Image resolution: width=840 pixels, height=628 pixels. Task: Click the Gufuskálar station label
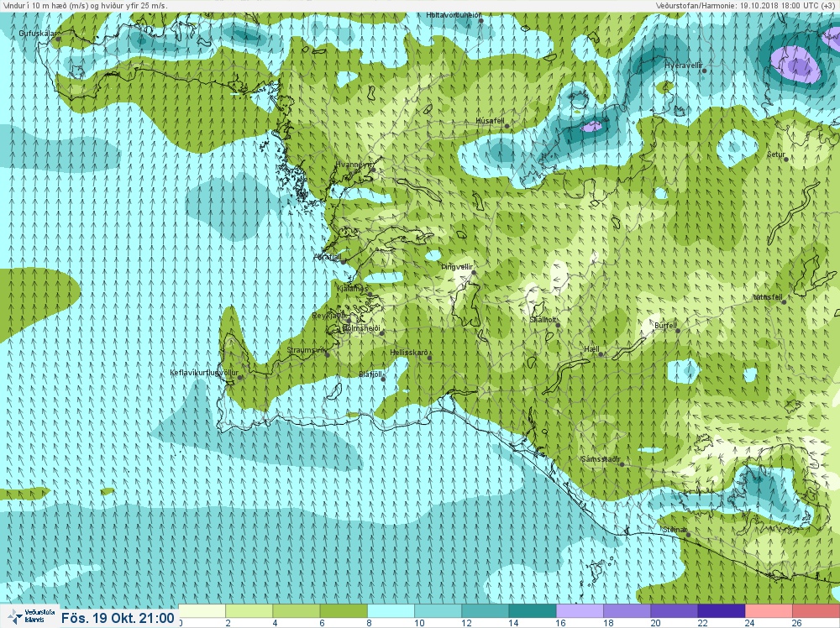point(38,34)
